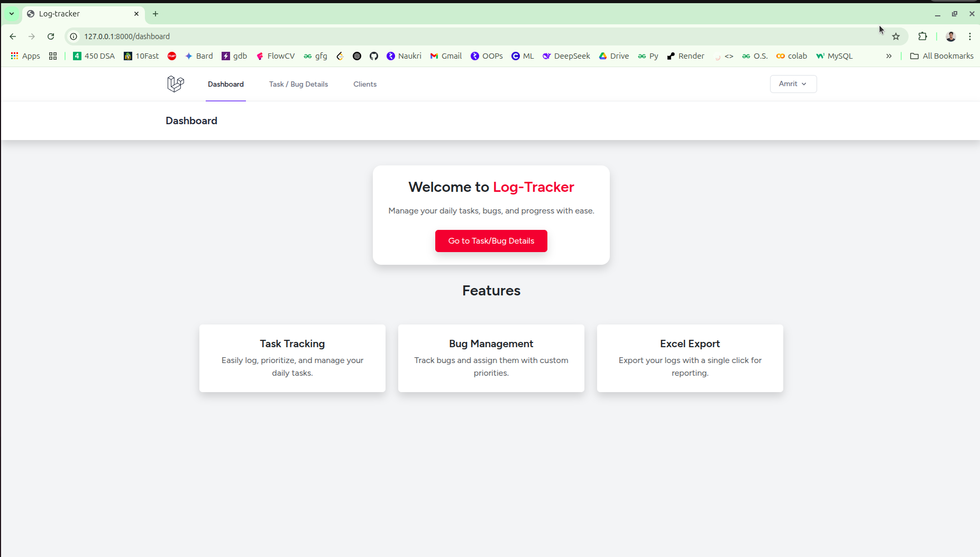Switch to the Clients tab
Screen dimensions: 980x557
tap(365, 84)
